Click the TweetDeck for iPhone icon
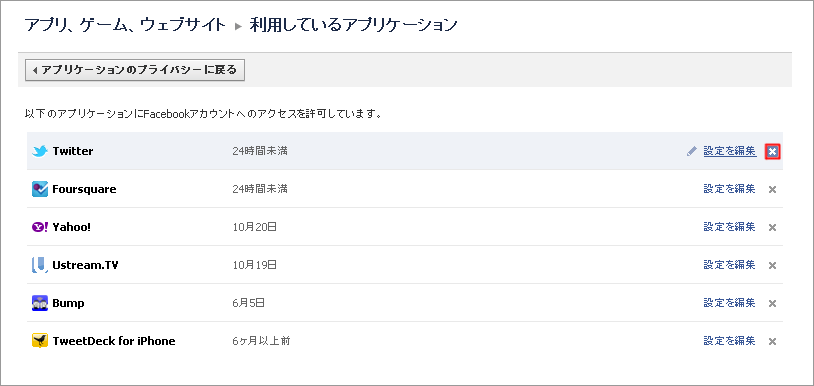The width and height of the screenshot is (814, 386). (40, 341)
